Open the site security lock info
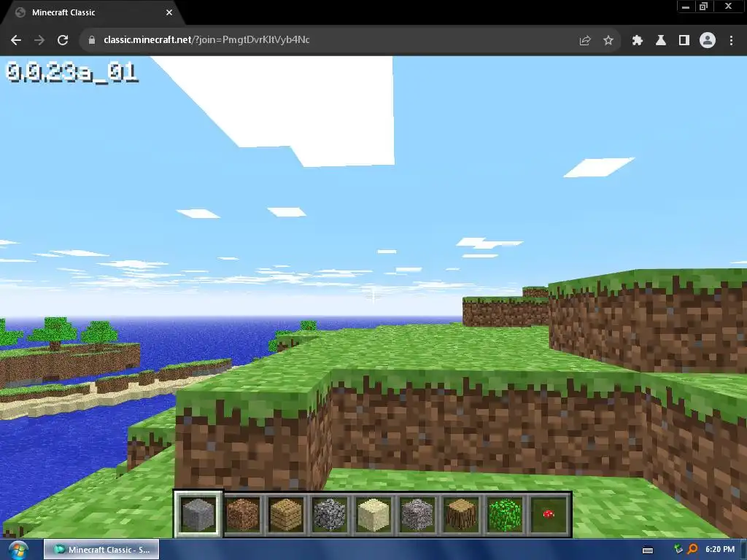This screenshot has width=747, height=560. click(92, 40)
